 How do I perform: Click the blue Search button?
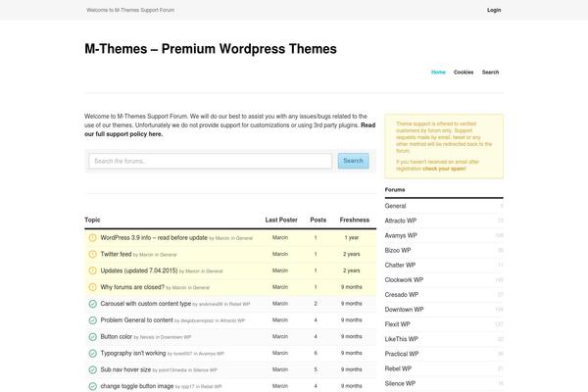pos(353,161)
